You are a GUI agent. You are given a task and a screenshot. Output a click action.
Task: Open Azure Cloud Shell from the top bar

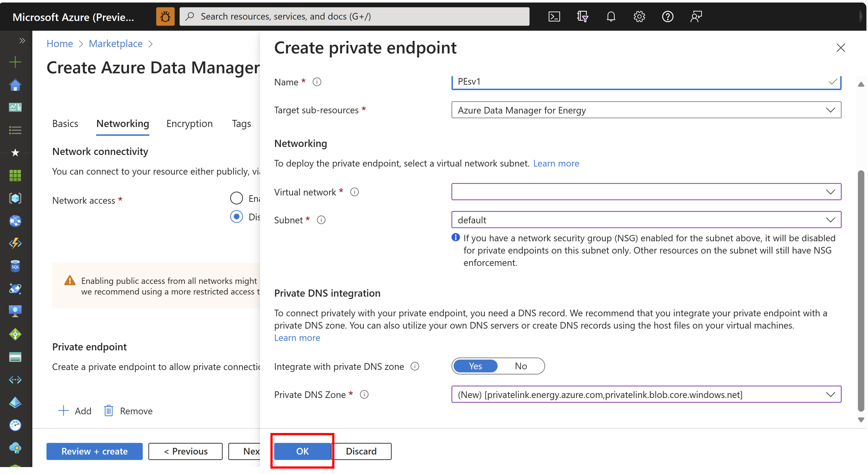[x=554, y=16]
